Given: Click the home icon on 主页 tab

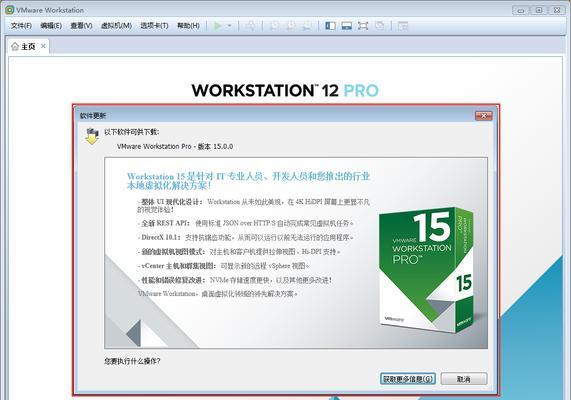Looking at the screenshot, I should 15,46.
